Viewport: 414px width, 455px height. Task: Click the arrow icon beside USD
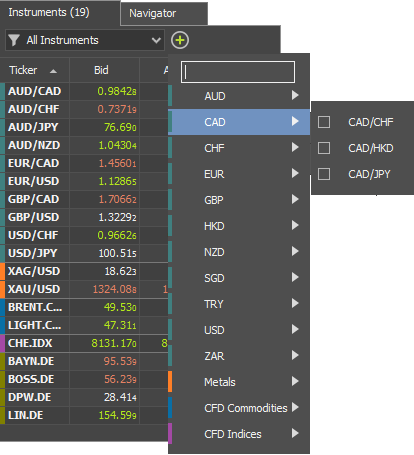(295, 329)
